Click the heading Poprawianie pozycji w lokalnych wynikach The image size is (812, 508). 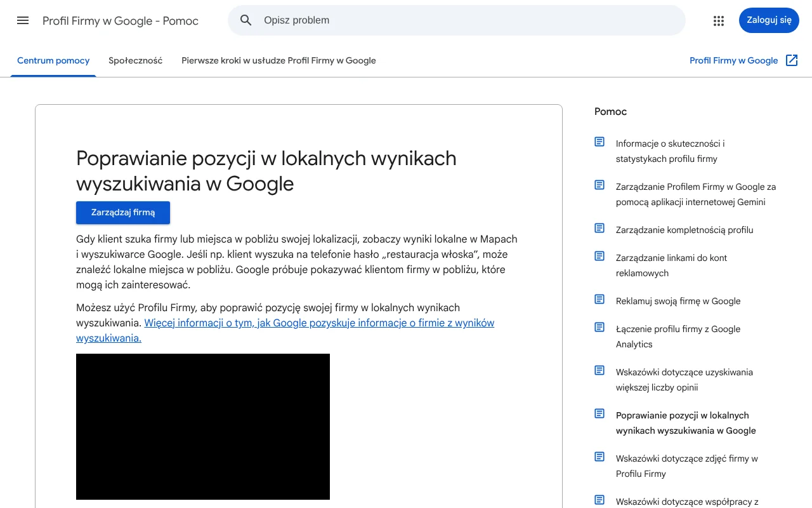266,171
